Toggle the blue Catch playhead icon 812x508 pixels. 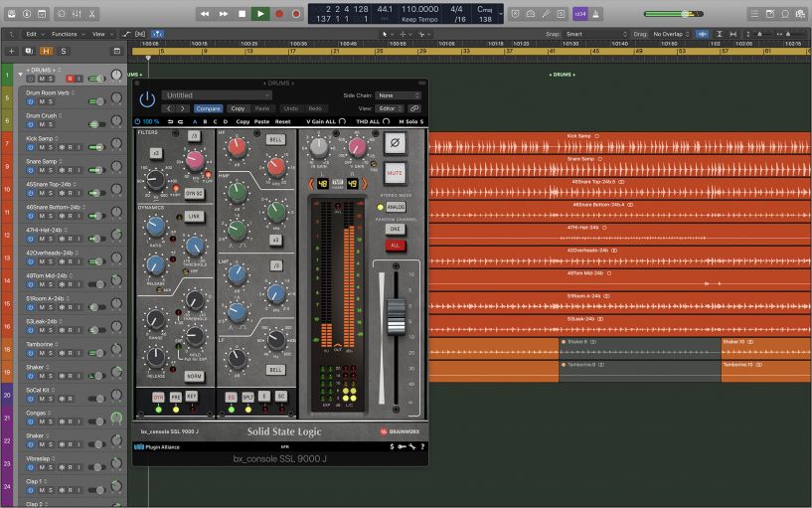tap(157, 34)
